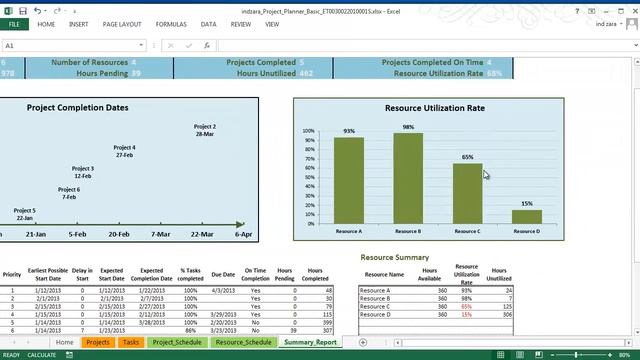This screenshot has height=360, width=640.
Task: Click the Undo arrow icon
Action: click(x=37, y=11)
